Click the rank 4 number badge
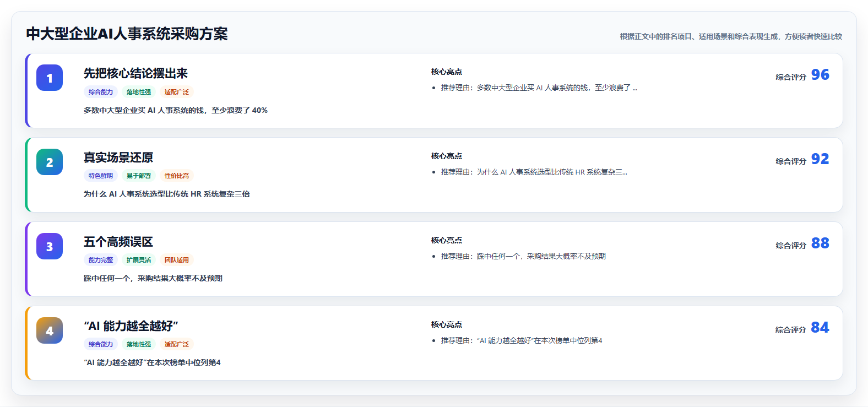The height and width of the screenshot is (407, 868). point(50,330)
